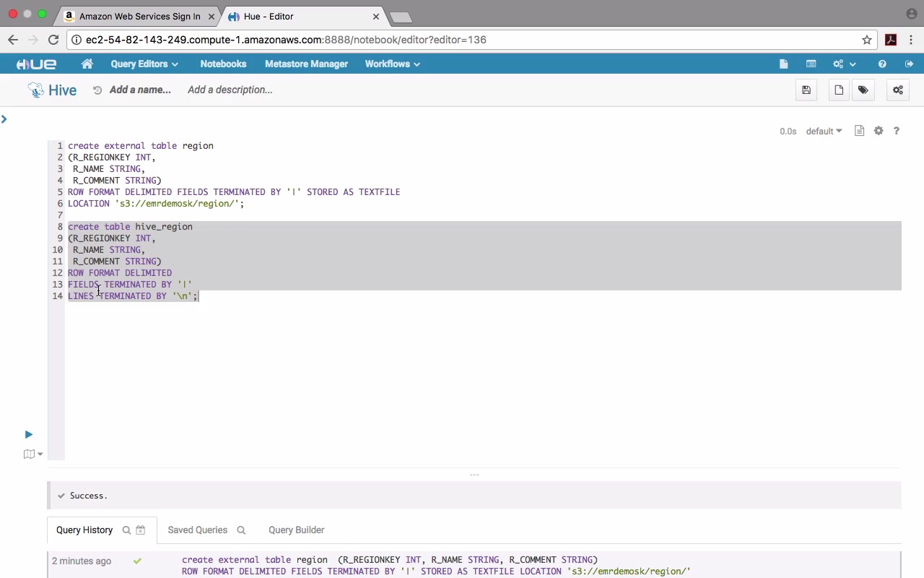The width and height of the screenshot is (924, 578).
Task: Click the navbar help question icon
Action: (x=882, y=64)
